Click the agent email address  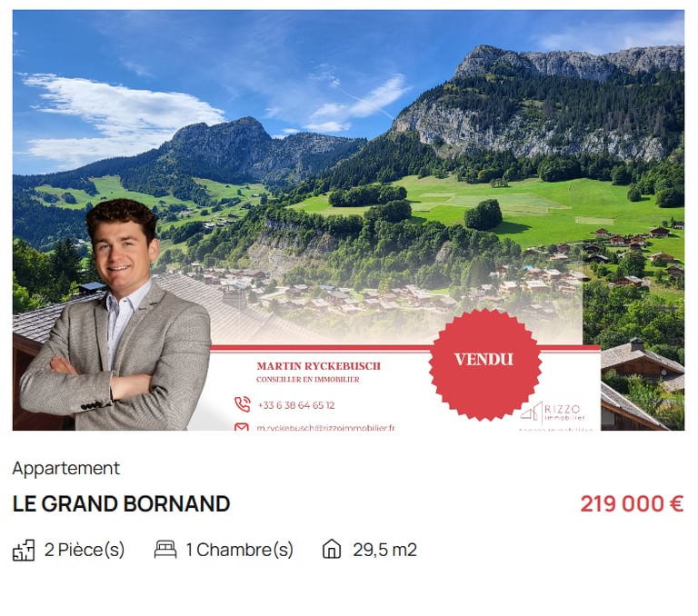[x=325, y=428]
